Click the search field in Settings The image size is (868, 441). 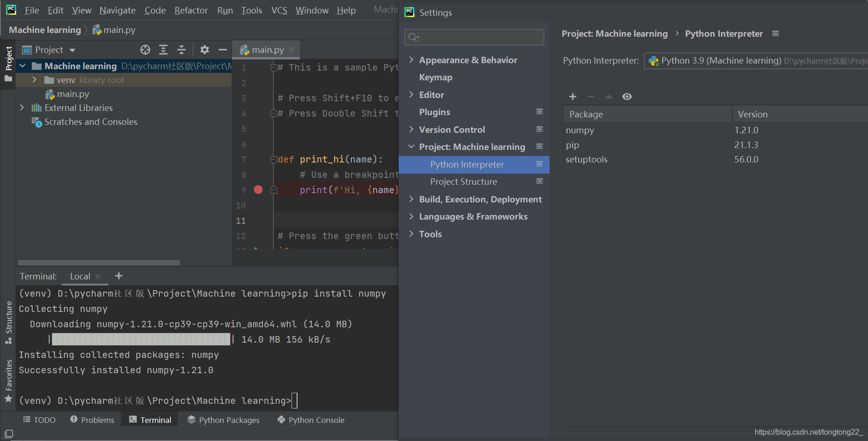[x=474, y=37]
